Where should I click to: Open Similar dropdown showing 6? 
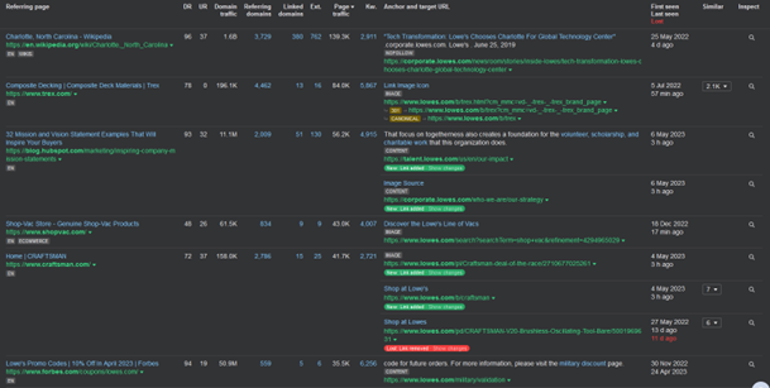click(712, 323)
